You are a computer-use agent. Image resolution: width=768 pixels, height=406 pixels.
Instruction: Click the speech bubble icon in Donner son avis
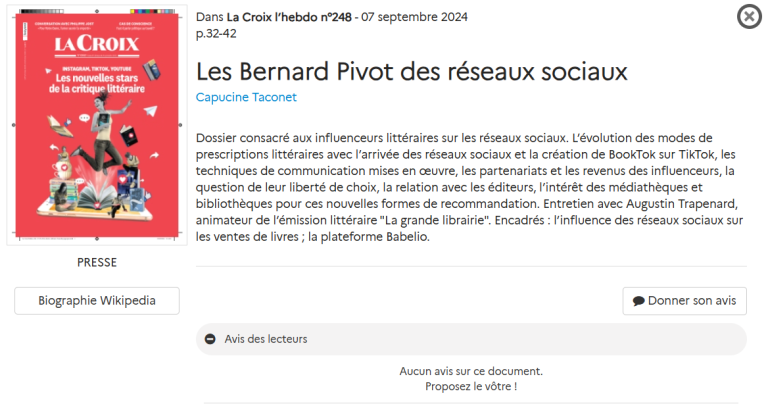click(x=638, y=301)
